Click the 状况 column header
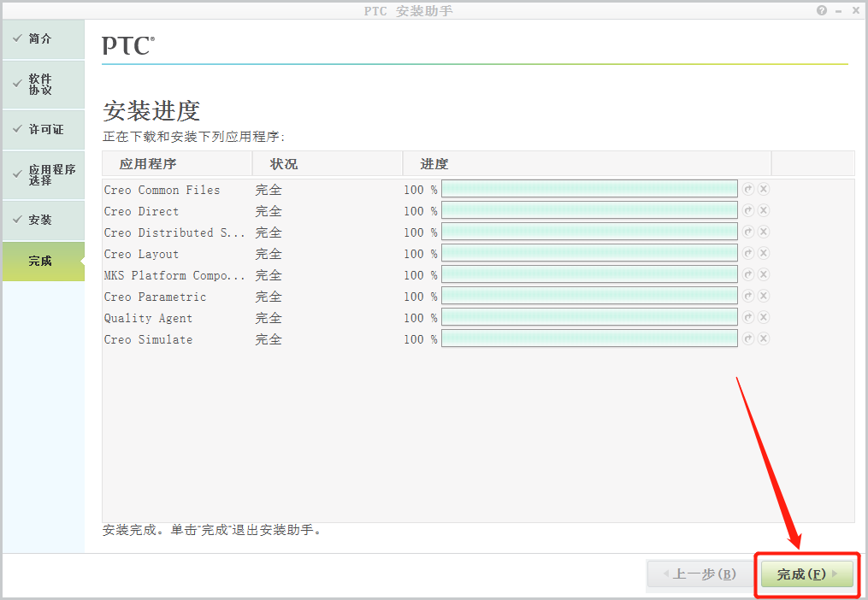This screenshot has height=600, width=868. pyautogui.click(x=328, y=164)
